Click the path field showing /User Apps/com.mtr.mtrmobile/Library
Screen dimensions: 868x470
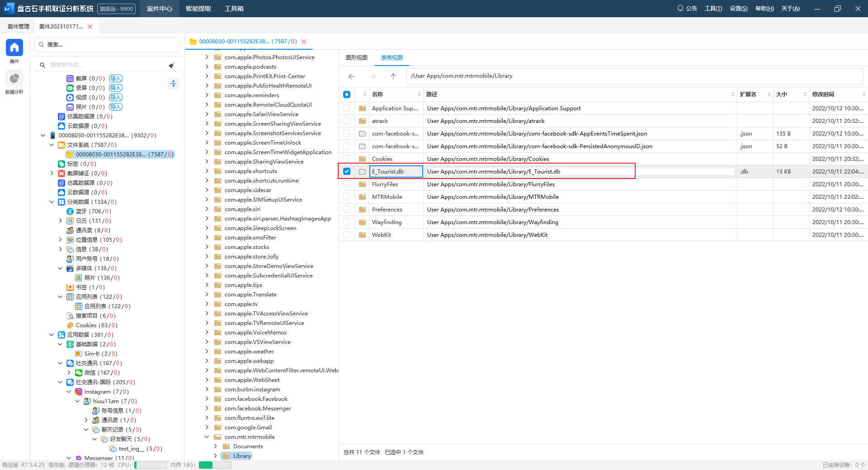coord(633,76)
